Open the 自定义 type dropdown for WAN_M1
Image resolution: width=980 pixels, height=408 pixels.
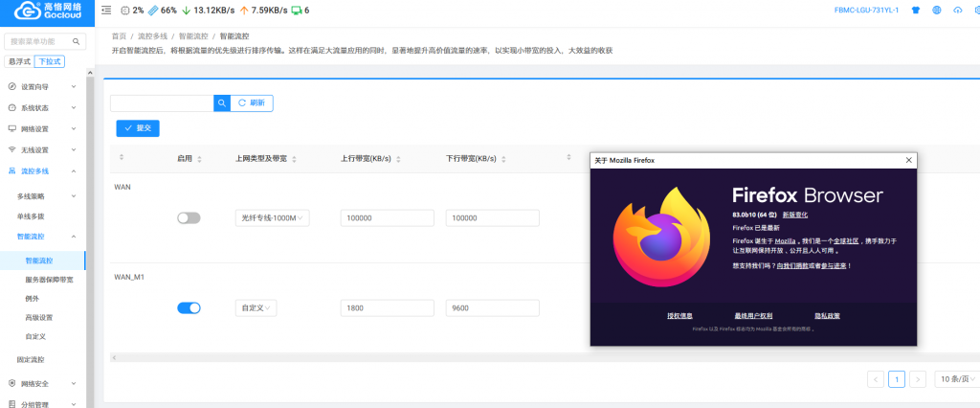click(256, 307)
